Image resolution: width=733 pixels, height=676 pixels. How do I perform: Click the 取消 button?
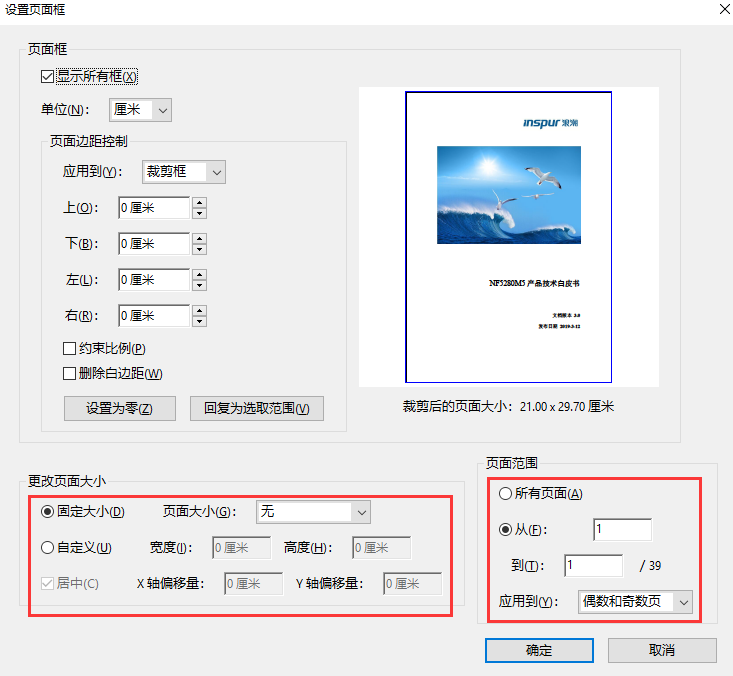tap(662, 650)
